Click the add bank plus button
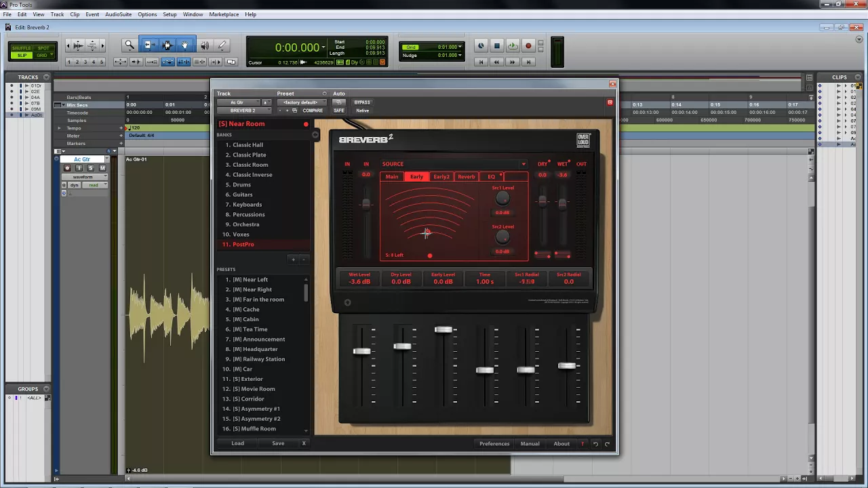 click(x=293, y=259)
